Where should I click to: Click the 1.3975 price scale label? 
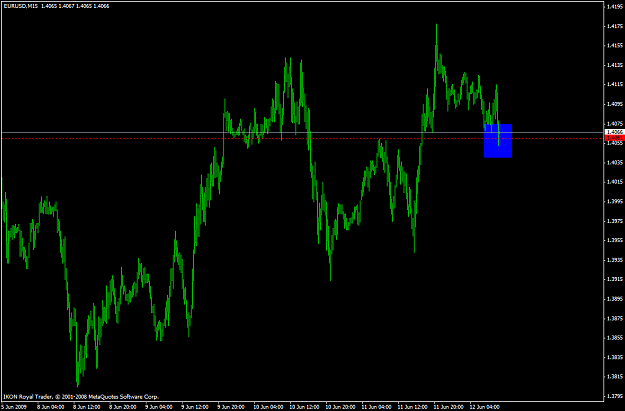click(x=615, y=221)
